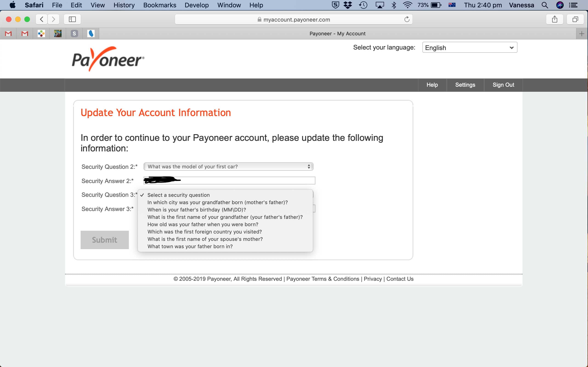Open the Bluetooth menu
This screenshot has height=367, width=588.
pyautogui.click(x=394, y=5)
